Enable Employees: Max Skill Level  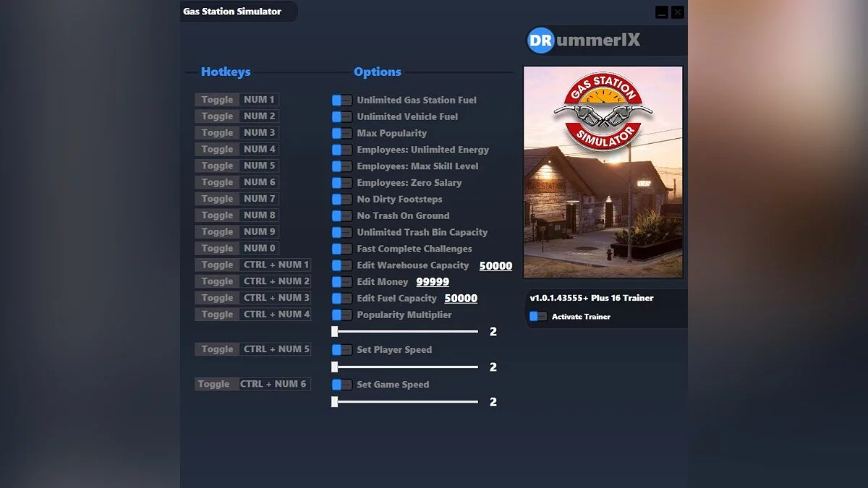pos(341,166)
